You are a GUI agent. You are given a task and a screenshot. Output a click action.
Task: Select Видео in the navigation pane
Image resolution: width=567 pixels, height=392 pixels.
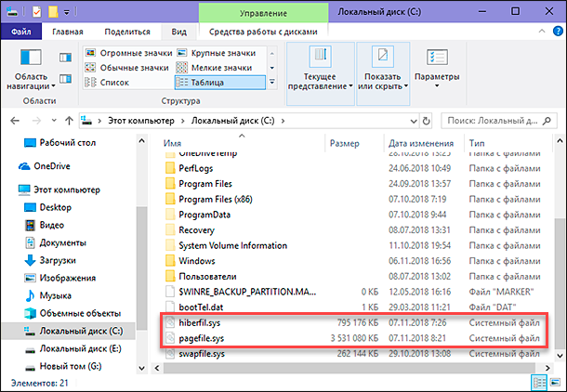(44, 225)
